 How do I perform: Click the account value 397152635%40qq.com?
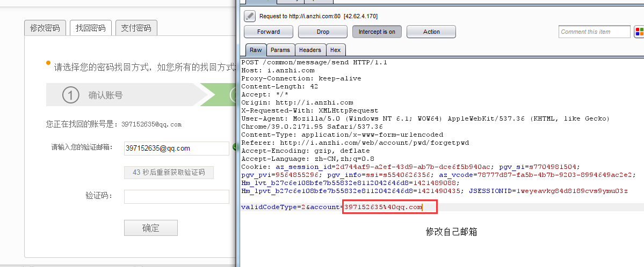[x=383, y=207]
